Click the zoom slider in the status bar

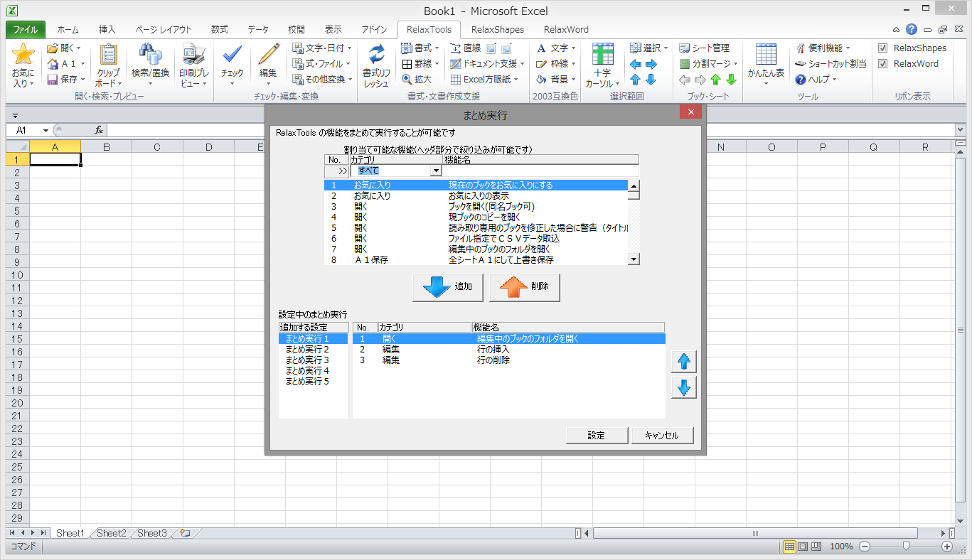point(907,546)
